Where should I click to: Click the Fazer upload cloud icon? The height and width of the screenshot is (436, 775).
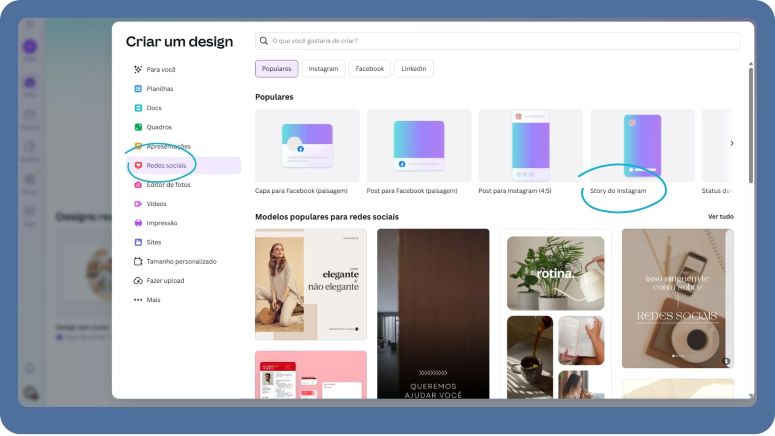tap(138, 281)
